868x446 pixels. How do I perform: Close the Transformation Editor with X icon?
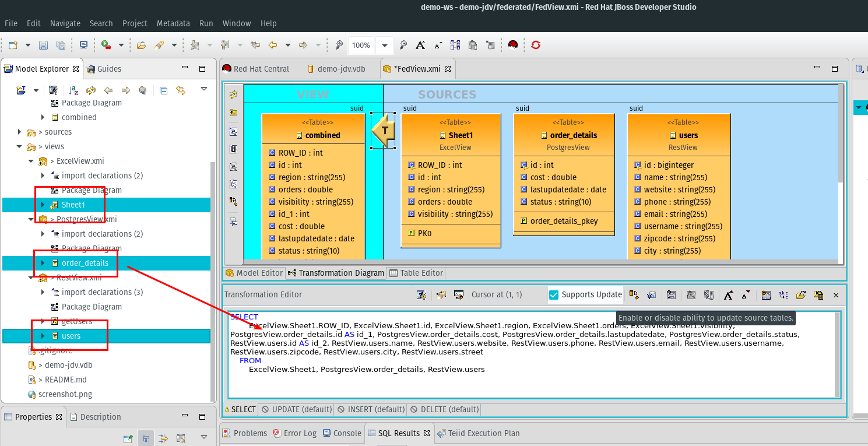pos(835,295)
